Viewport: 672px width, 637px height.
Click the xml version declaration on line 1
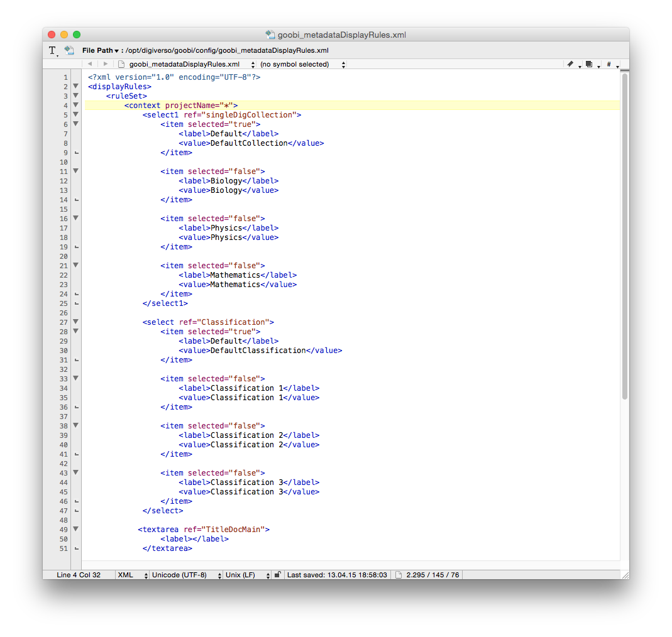tap(174, 77)
